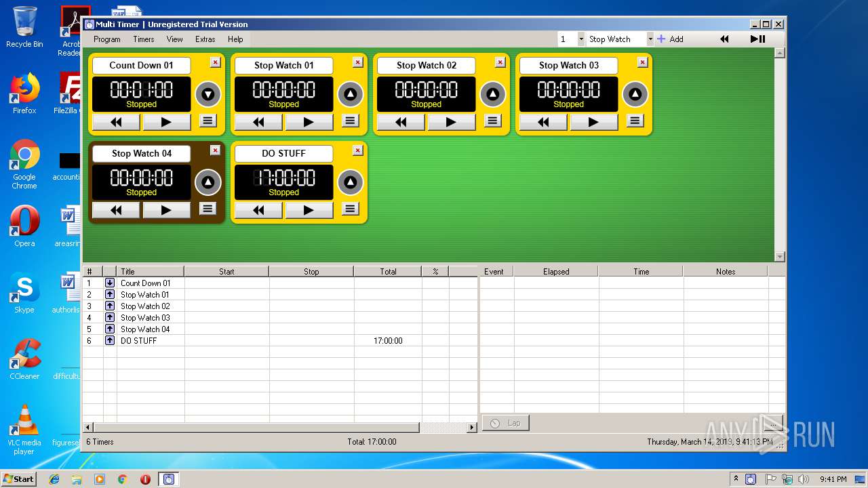This screenshot has height=488, width=868.
Task: Close the Stop Watch 04 timer card
Action: click(x=215, y=150)
